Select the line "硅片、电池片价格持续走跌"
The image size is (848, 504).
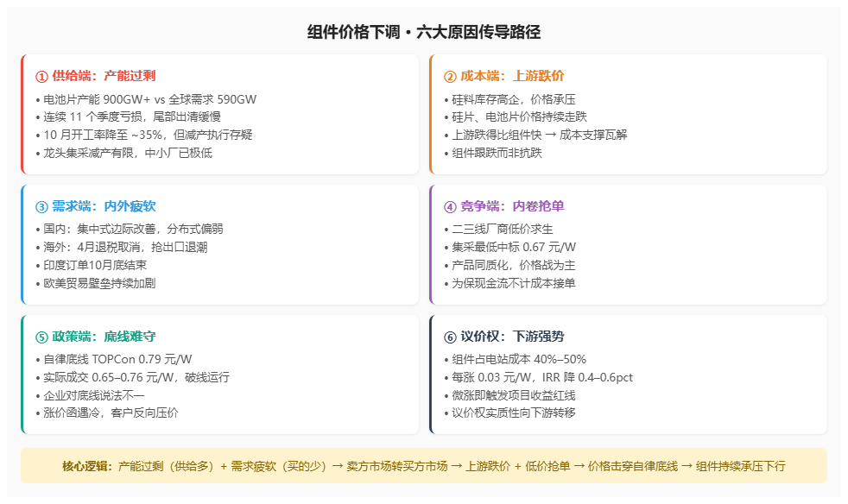pyautogui.click(x=516, y=117)
